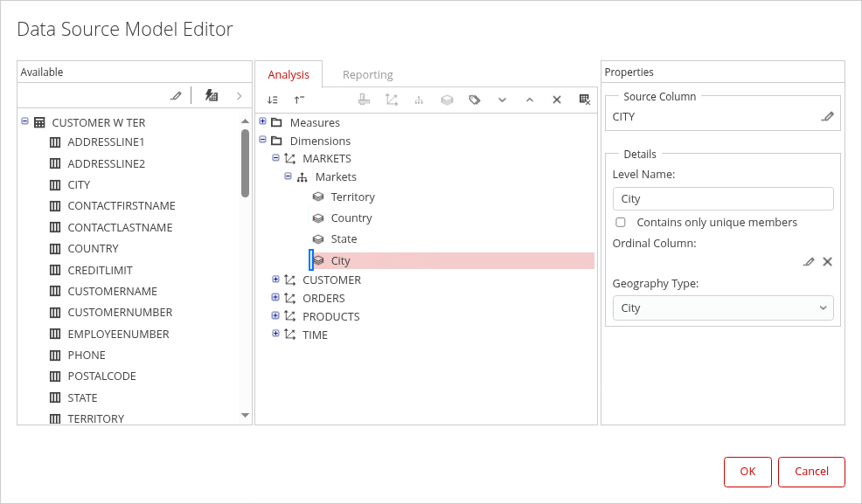Click the Available list scrollbar thumb
The image size is (862, 504).
(x=245, y=163)
